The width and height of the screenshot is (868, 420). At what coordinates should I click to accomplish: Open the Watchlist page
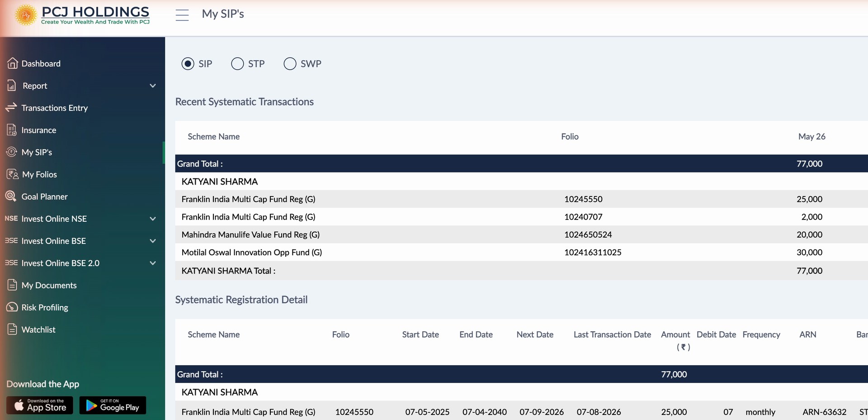(38, 329)
